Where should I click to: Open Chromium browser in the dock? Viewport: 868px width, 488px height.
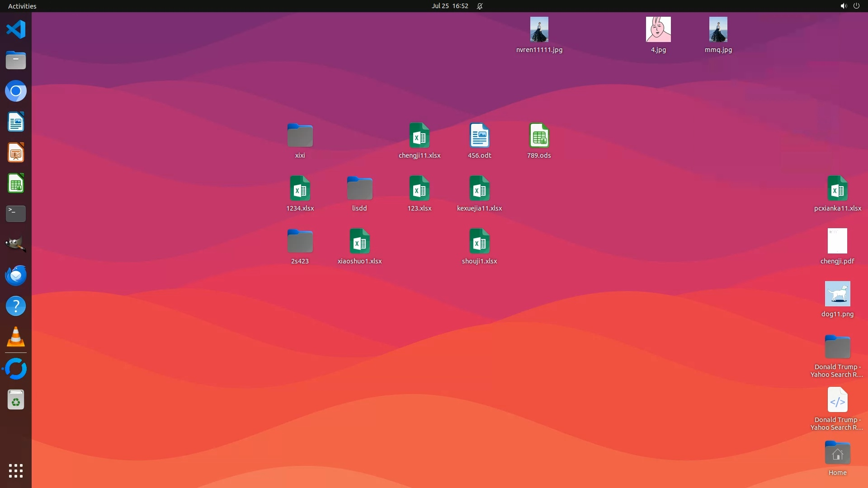16,91
